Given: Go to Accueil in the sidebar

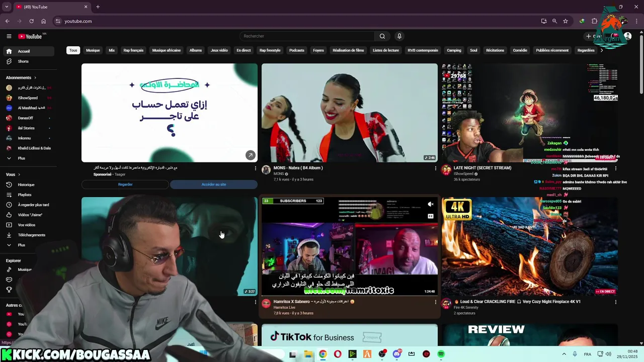Looking at the screenshot, I should coord(28,51).
